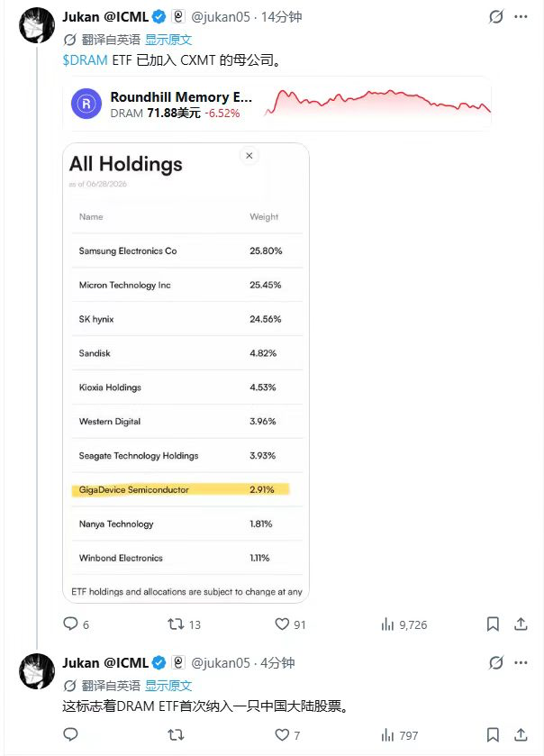Open Roundhill Memory ETF stock card
The height and width of the screenshot is (756, 544).
tap(277, 104)
